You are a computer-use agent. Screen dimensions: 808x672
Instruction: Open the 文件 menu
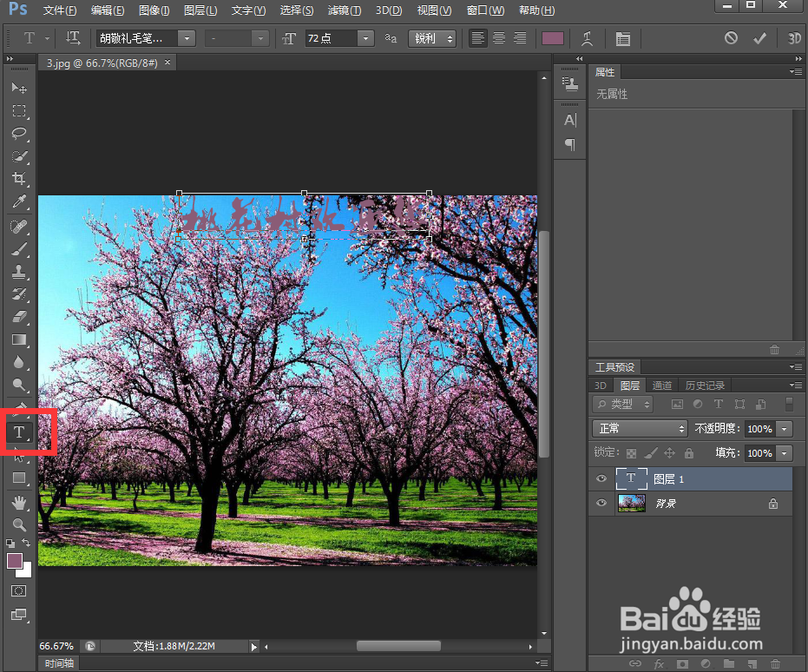pyautogui.click(x=60, y=10)
